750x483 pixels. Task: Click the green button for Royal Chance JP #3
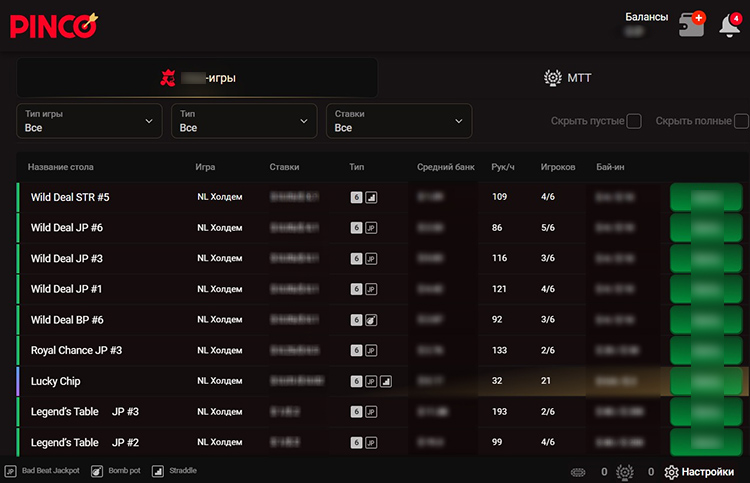pyautogui.click(x=709, y=351)
